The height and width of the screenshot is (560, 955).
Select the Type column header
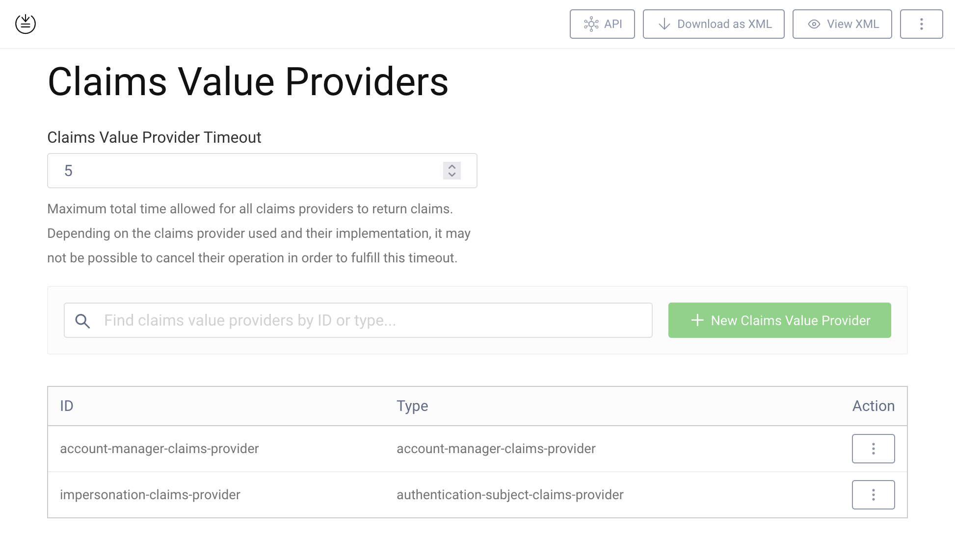tap(412, 406)
